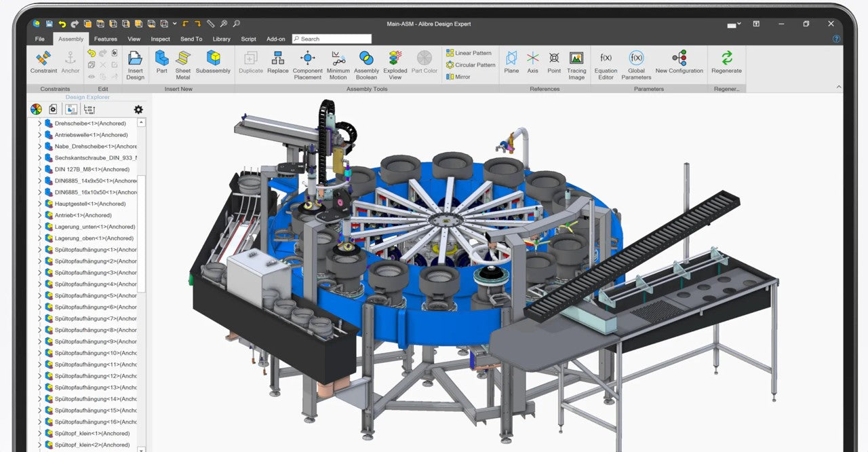Viewport: 868px width, 452px height.
Task: Create a new Plane reference
Action: click(x=511, y=62)
